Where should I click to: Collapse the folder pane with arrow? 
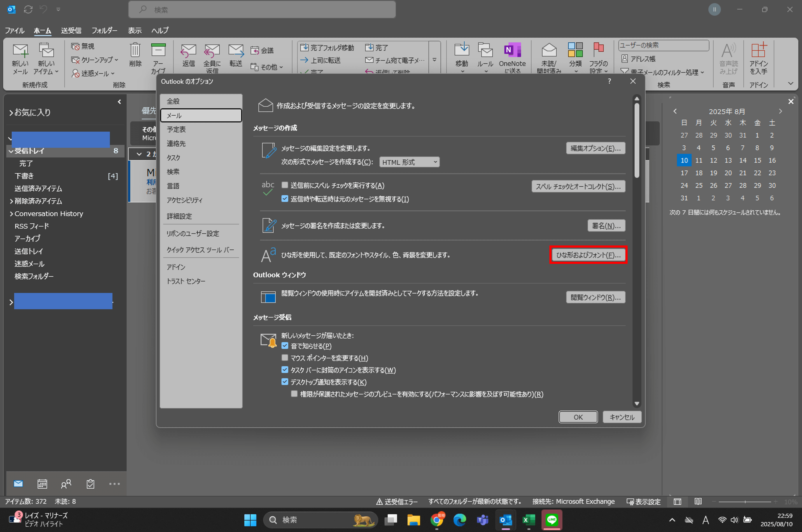click(x=119, y=102)
